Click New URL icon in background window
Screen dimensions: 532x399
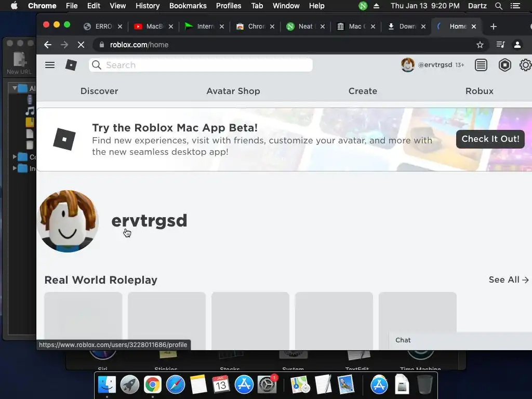tap(19, 63)
